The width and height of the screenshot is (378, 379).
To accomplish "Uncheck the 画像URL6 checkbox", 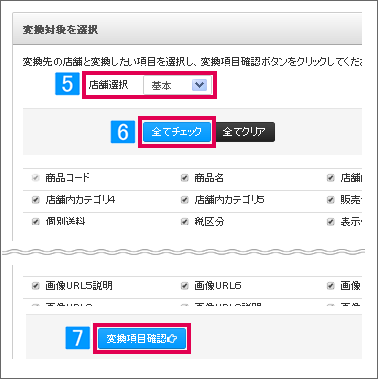I will pyautogui.click(x=185, y=286).
